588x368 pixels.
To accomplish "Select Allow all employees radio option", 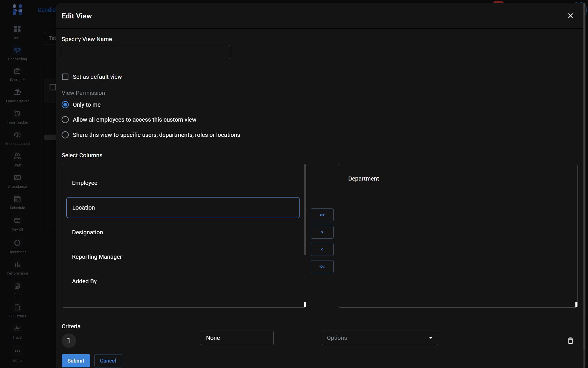I will point(65,120).
